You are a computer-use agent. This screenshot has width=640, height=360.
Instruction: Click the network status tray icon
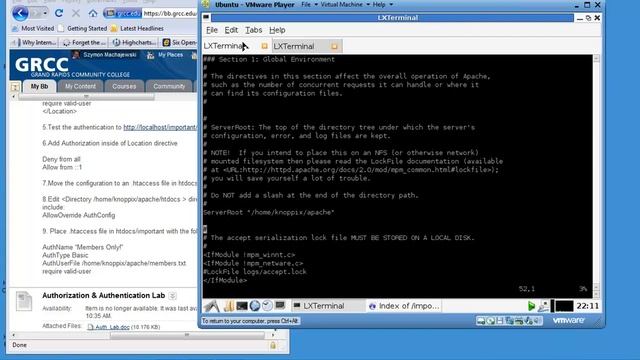click(544, 306)
